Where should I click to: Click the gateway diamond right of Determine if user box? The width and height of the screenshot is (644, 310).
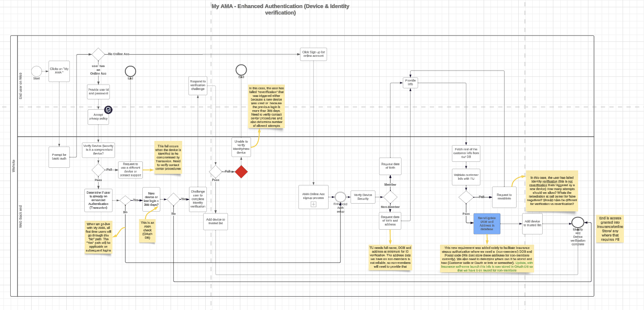[125, 200]
